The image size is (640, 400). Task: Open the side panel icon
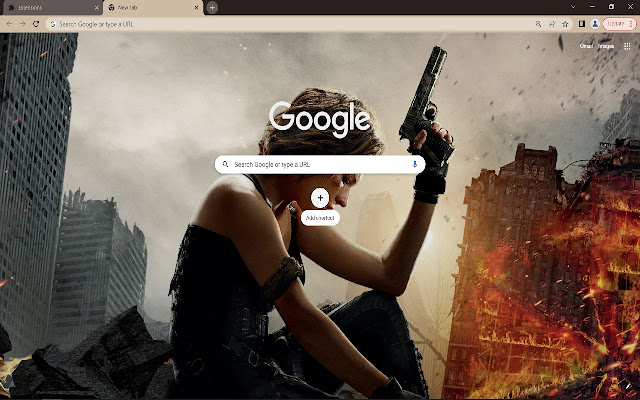pyautogui.click(x=582, y=24)
